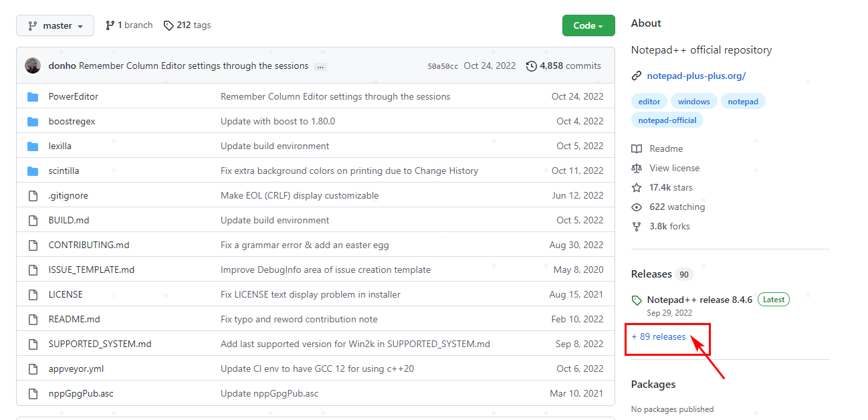
Task: Open the + 89 releases link
Action: (x=659, y=336)
